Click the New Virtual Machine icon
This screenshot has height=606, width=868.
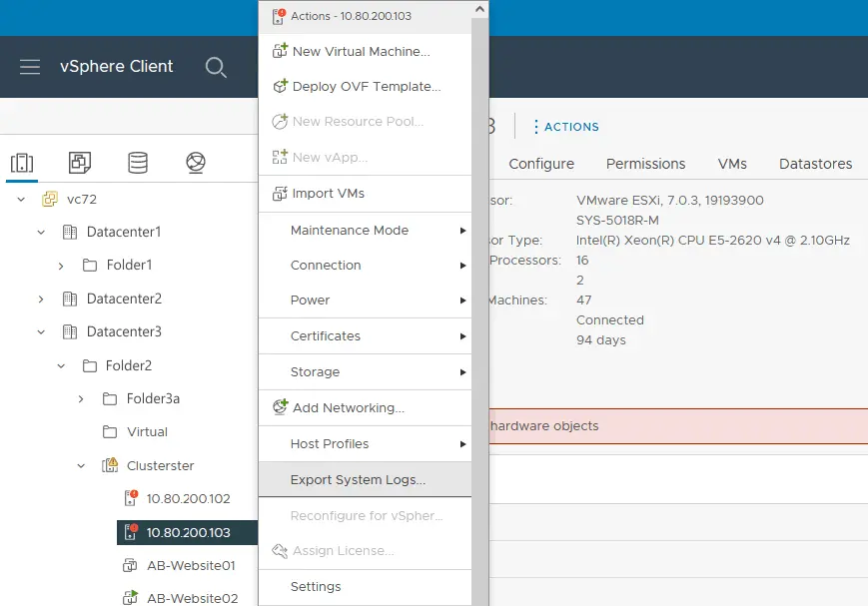[280, 50]
